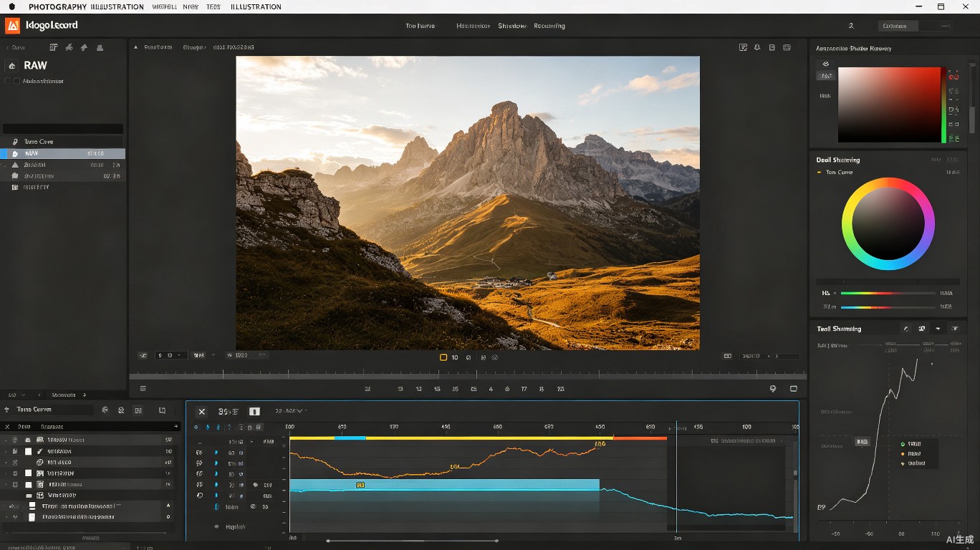The image size is (980, 550).
Task: Toggle the first checkbox below RAW heading
Action: point(8,81)
